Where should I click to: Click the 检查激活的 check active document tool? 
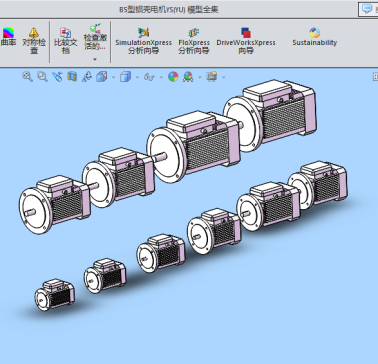click(x=95, y=37)
